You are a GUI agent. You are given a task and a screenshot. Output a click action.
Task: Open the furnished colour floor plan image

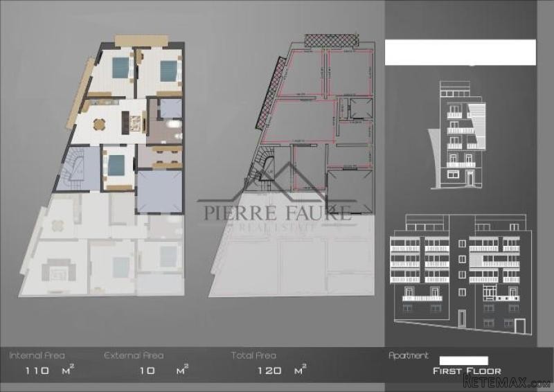(102, 166)
